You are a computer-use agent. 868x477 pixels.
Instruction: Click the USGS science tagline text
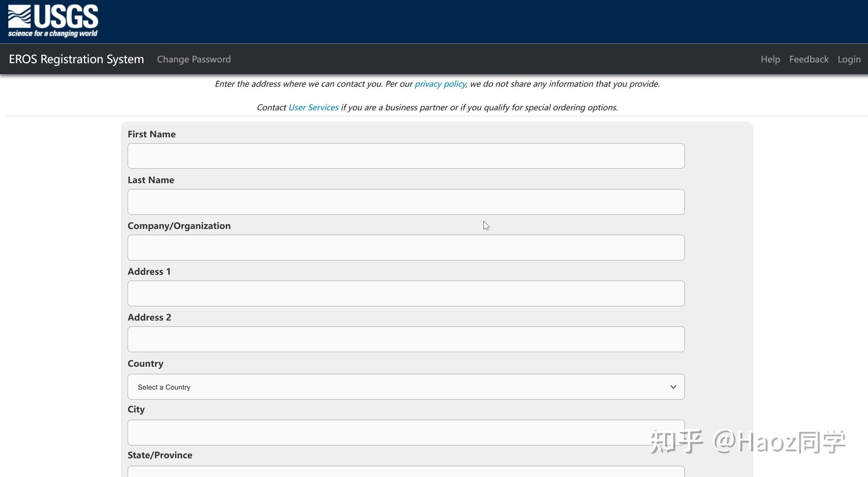(x=53, y=34)
